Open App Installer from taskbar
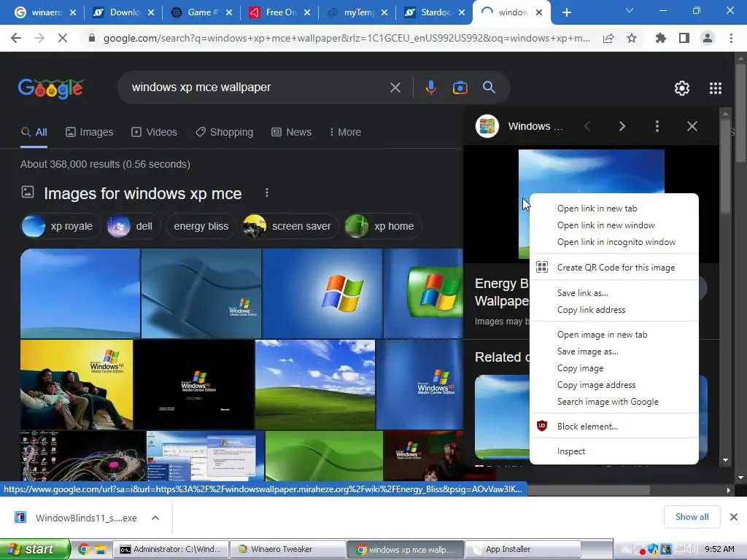Image resolution: width=747 pixels, height=560 pixels. pos(522,549)
